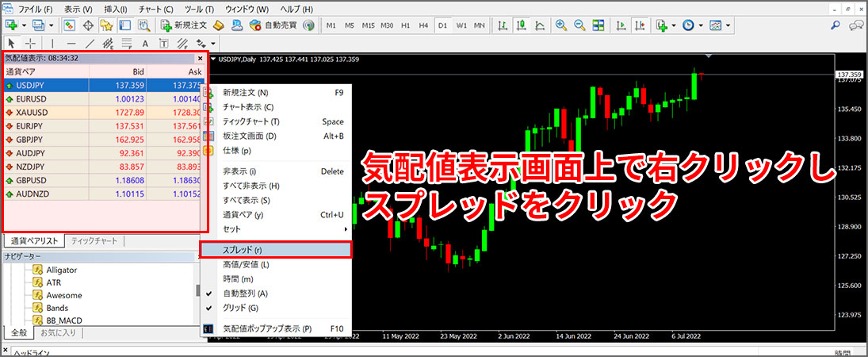
Task: Expand the profiles dropdown arrow
Action: [51, 25]
